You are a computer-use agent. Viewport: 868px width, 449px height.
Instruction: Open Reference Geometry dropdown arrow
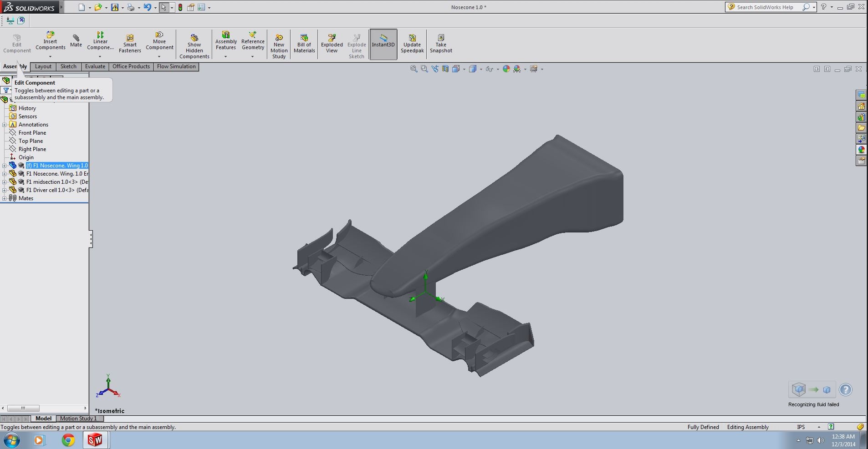click(x=253, y=57)
